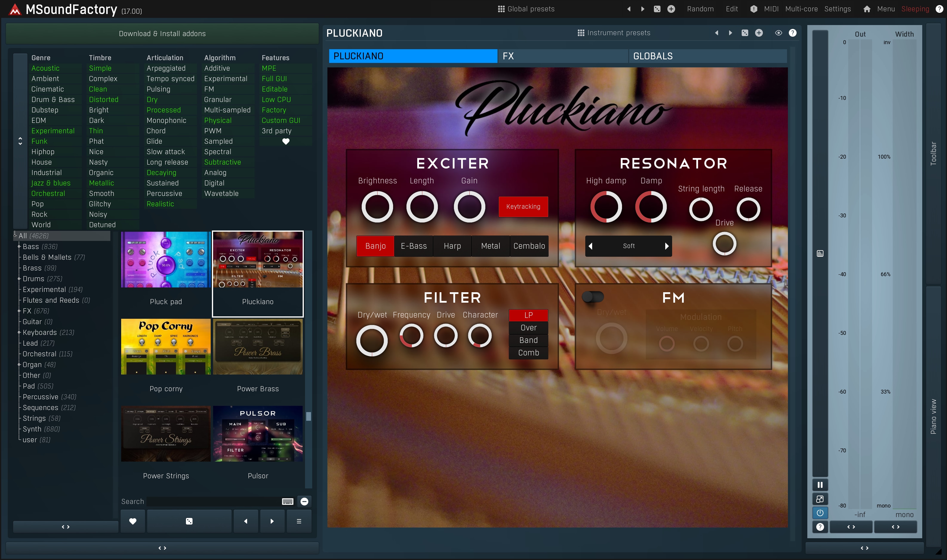947x560 pixels.
Task: Click the heart favorites button below presets
Action: [133, 521]
